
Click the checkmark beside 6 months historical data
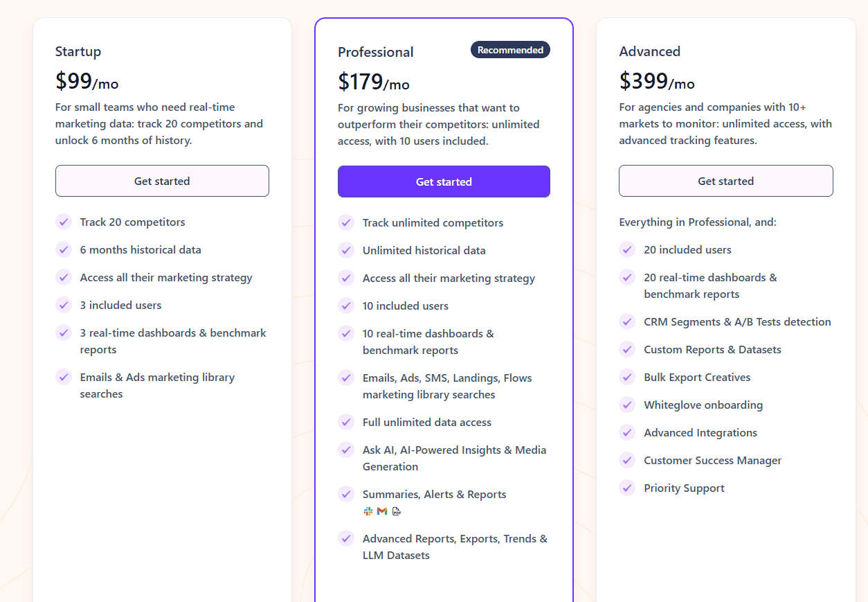[x=63, y=249]
